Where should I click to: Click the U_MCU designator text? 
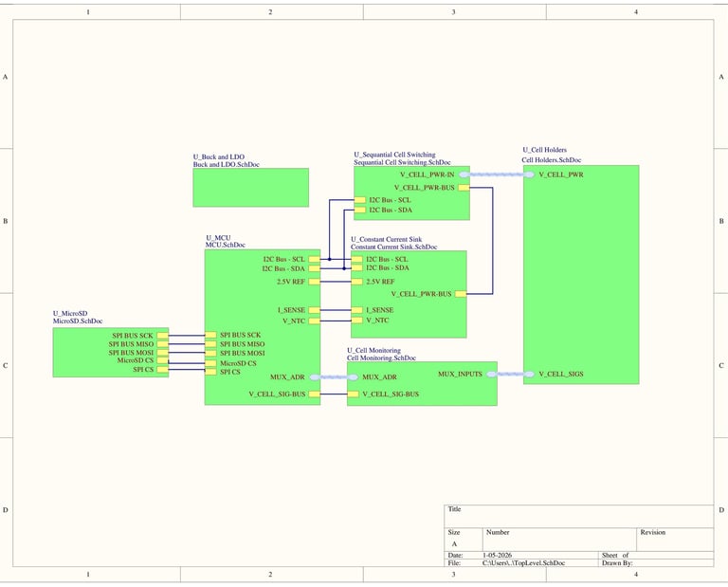point(218,238)
